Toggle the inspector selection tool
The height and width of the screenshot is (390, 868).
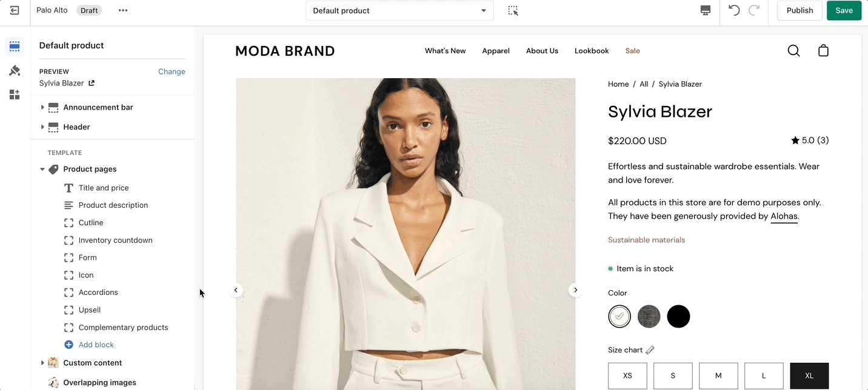[x=513, y=11]
